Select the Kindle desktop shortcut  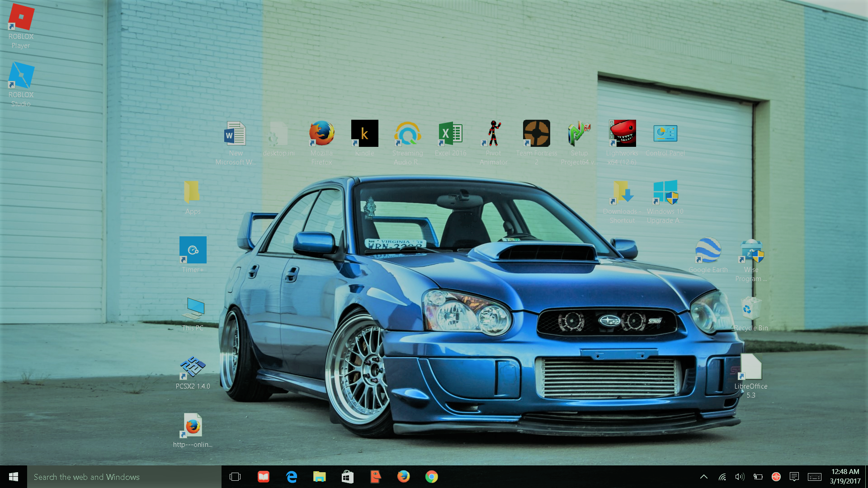pos(364,138)
